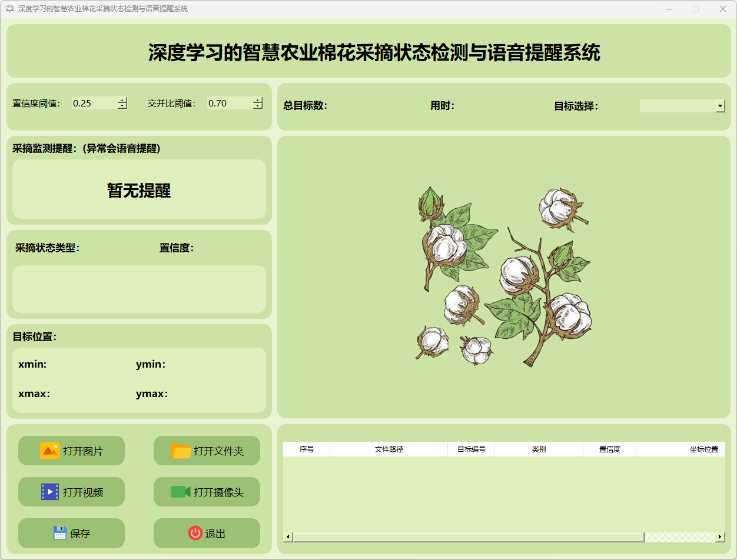737x560 pixels.
Task: Click the app icon in title bar
Action: click(9, 9)
